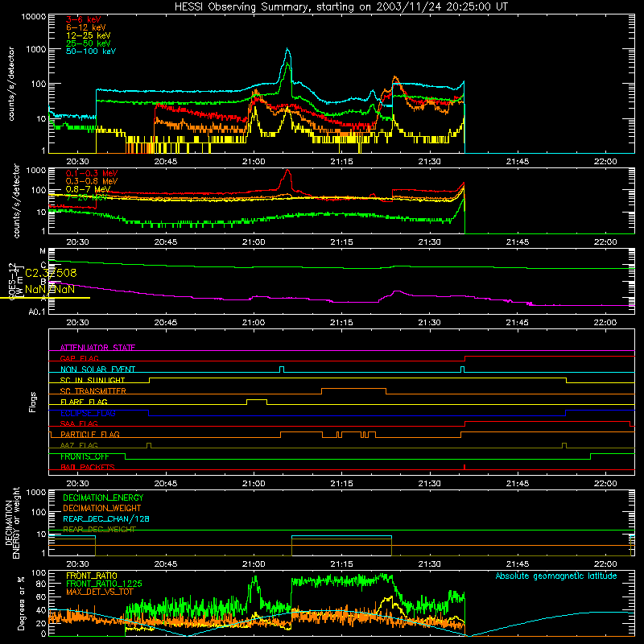The width and height of the screenshot is (644, 644).
Task: Select the SAA_FLAG label
Action: pos(79,423)
